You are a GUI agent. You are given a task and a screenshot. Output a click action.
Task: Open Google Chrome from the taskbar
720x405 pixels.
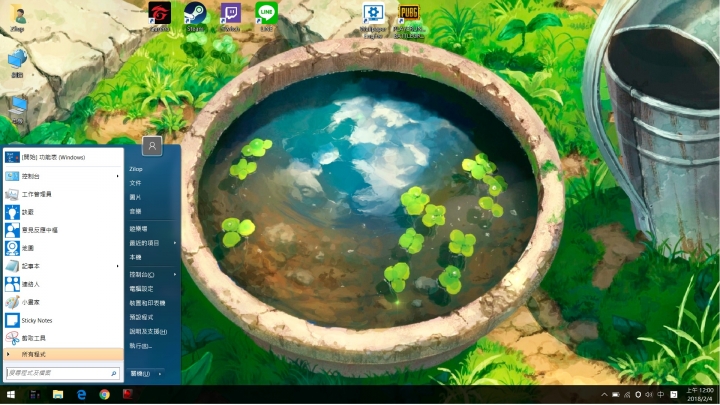pos(105,394)
